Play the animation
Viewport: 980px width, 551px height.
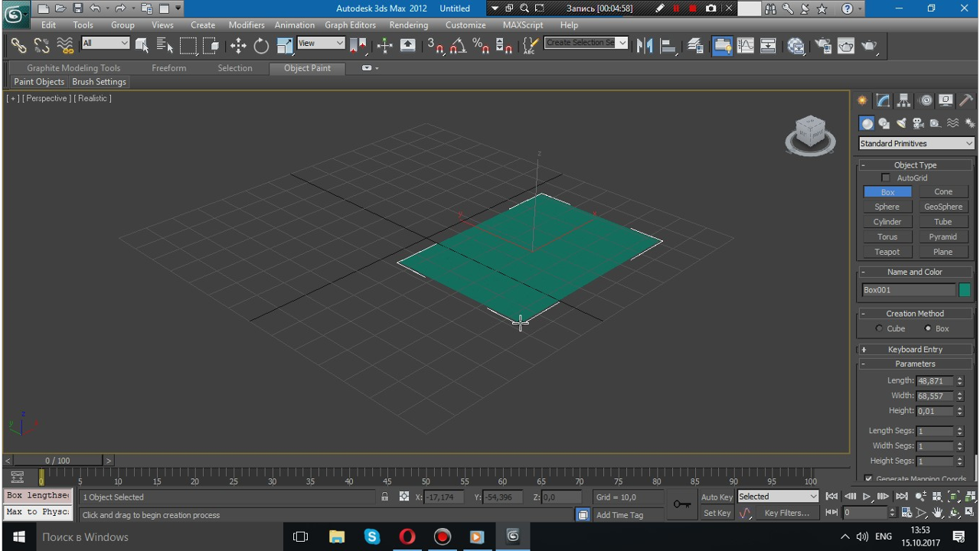tap(867, 497)
